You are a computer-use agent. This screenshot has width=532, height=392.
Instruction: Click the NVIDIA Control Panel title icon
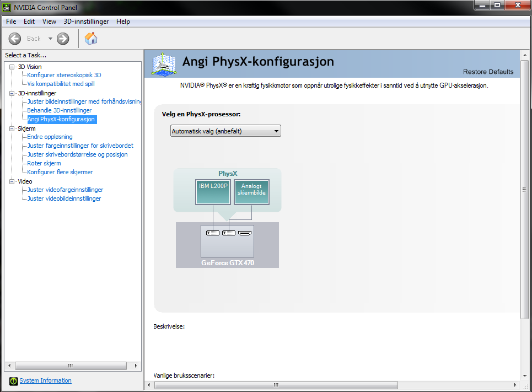click(7, 7)
